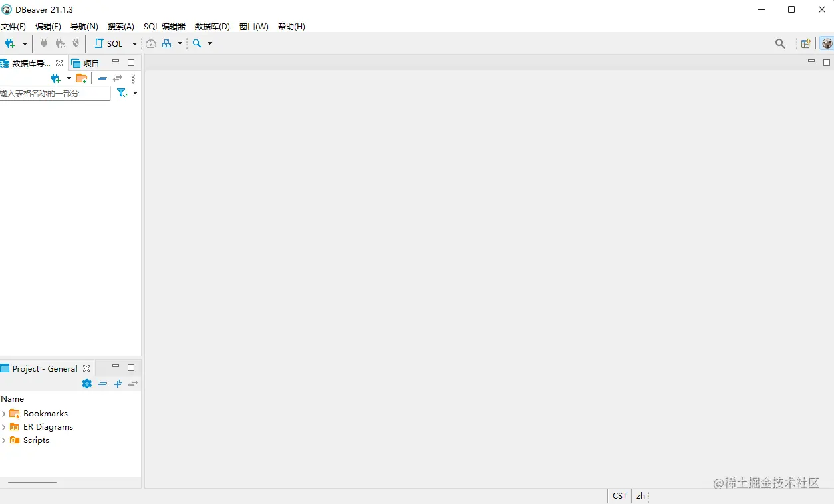834x504 pixels.
Task: Maximize the Project - General panel
Action: [x=131, y=367]
